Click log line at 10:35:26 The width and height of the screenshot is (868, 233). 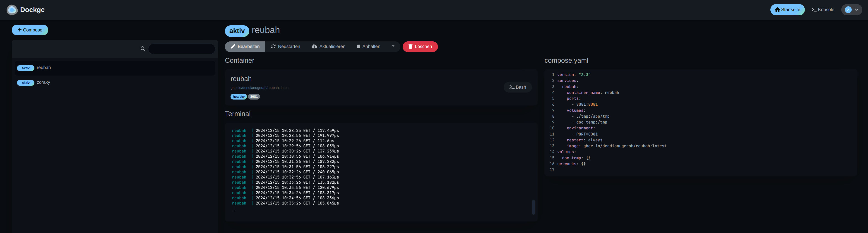[x=285, y=203]
